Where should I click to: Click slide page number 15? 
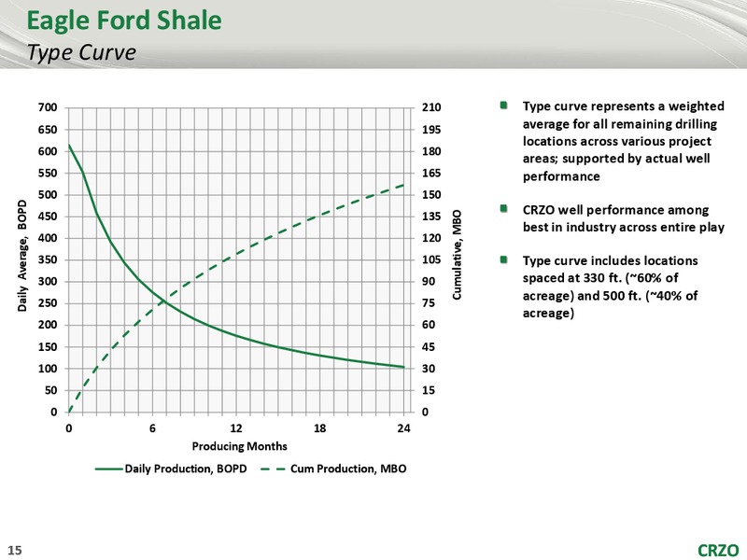point(15,550)
